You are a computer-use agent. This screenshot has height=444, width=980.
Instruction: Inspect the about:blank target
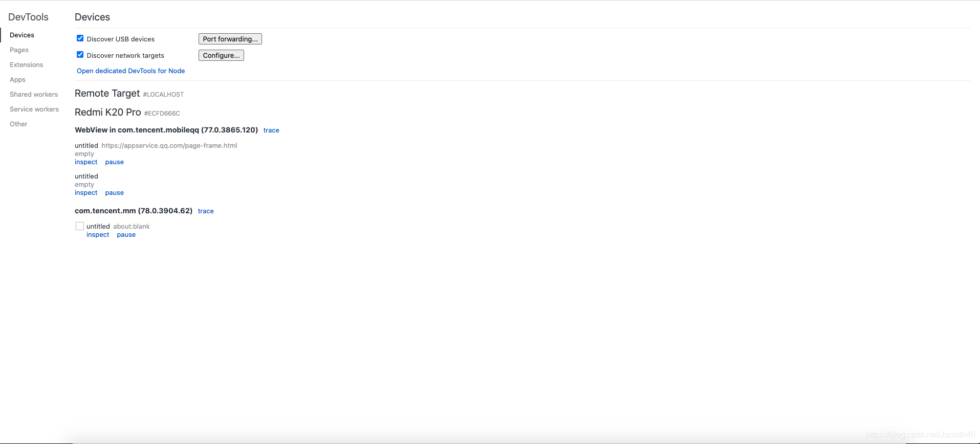pos(98,235)
